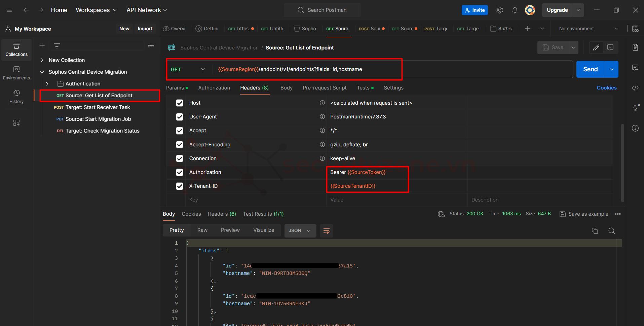Collapse the Sophos Central Device Migration collection
This screenshot has height=326, width=644.
[x=42, y=72]
